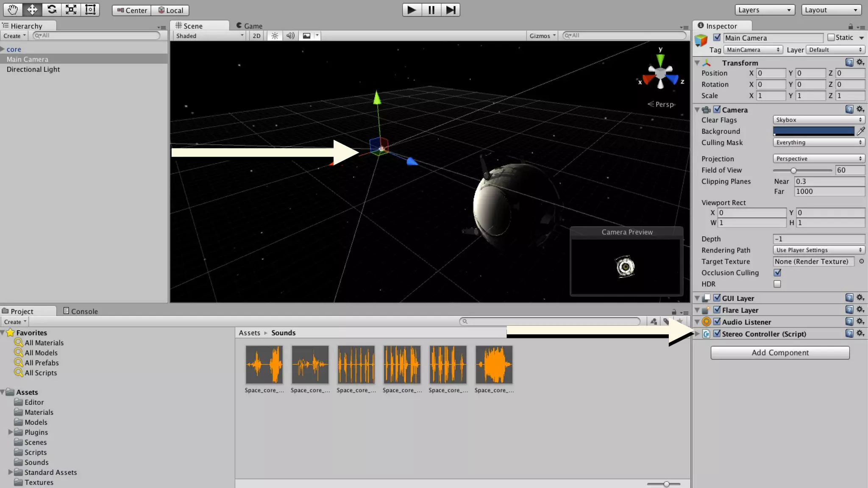
Task: Click the Step frame button
Action: [451, 9]
